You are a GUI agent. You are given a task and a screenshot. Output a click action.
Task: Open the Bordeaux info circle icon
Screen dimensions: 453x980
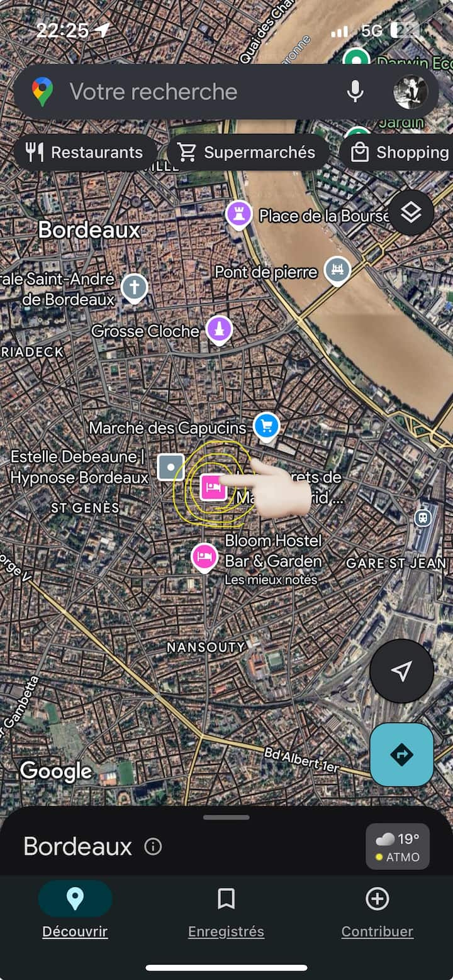153,847
